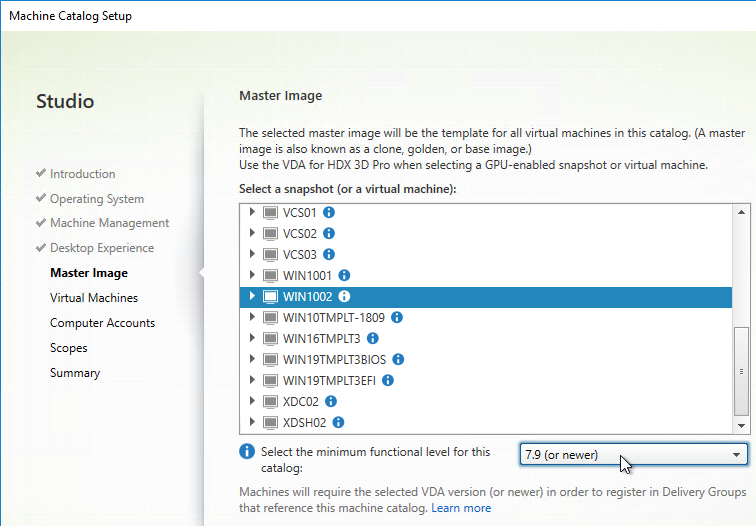Click the info icon next to VCS03
The image size is (756, 526).
329,254
